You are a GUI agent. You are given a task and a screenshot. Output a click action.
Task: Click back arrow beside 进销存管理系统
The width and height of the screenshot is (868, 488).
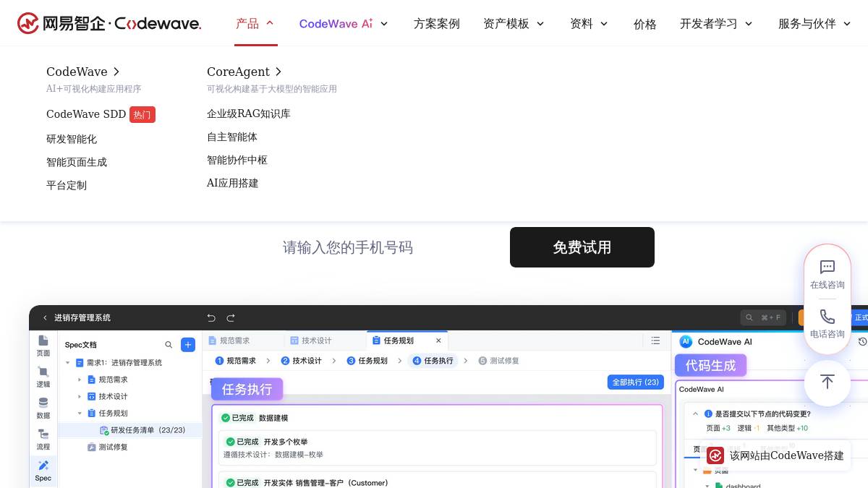pos(45,317)
